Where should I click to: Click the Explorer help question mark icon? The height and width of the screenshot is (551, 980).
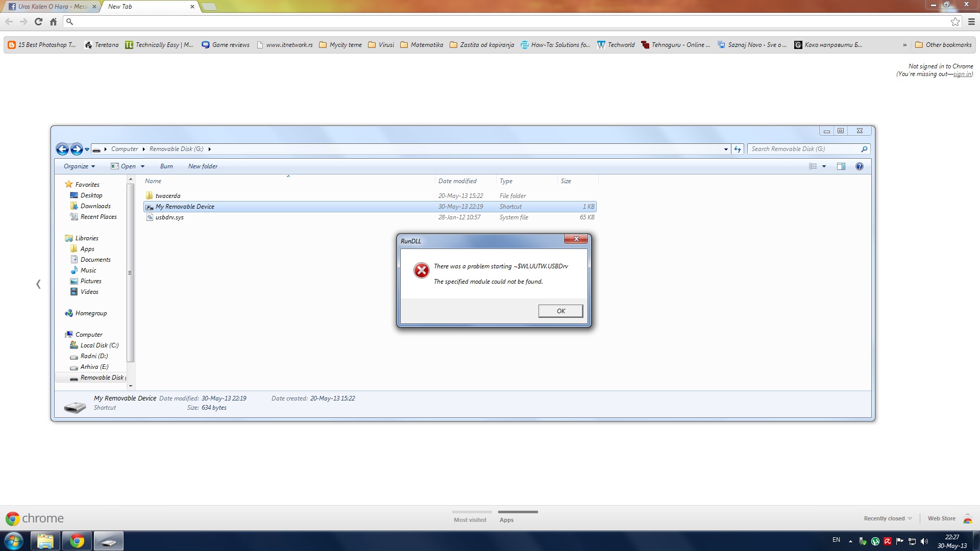pyautogui.click(x=860, y=166)
